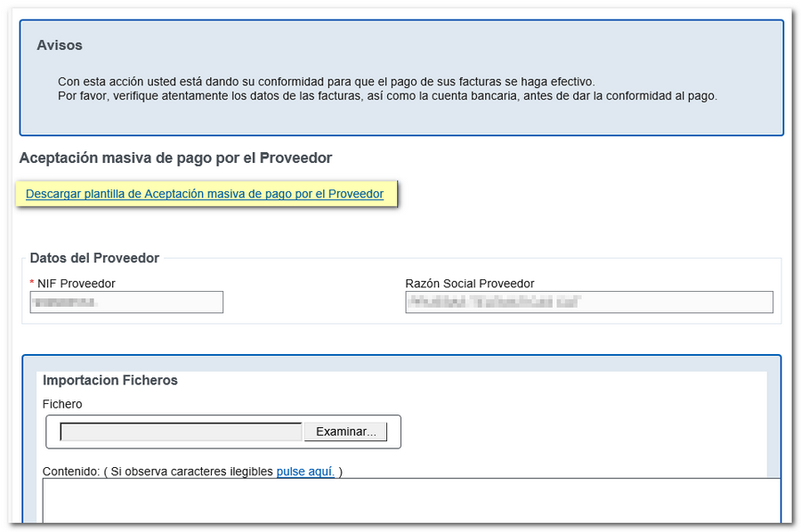The height and width of the screenshot is (532, 801).
Task: Click the Examinar... file browse button
Action: [346, 432]
